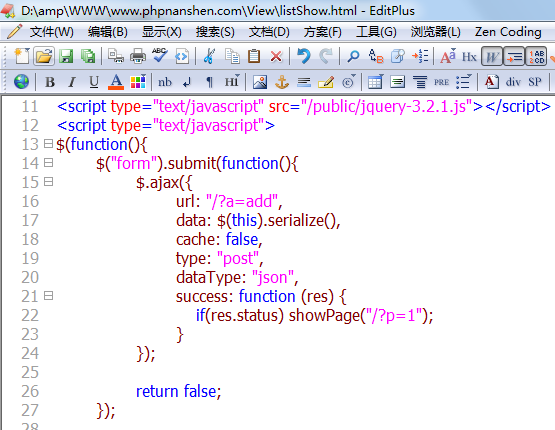Save the current file

(66, 56)
